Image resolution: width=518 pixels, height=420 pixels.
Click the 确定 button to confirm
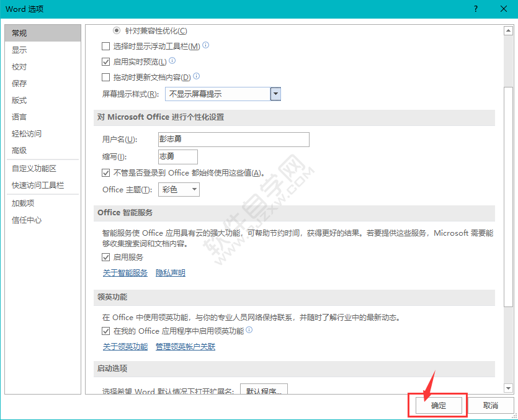[x=437, y=405]
